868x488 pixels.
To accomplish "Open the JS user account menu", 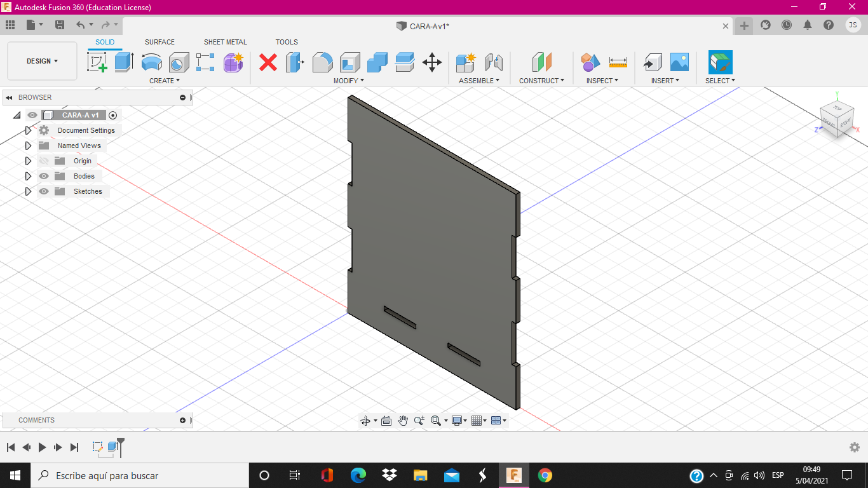I will click(853, 25).
